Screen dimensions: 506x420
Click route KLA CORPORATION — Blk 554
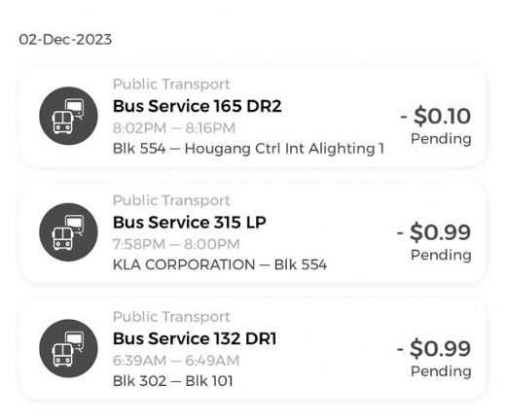[x=220, y=264]
